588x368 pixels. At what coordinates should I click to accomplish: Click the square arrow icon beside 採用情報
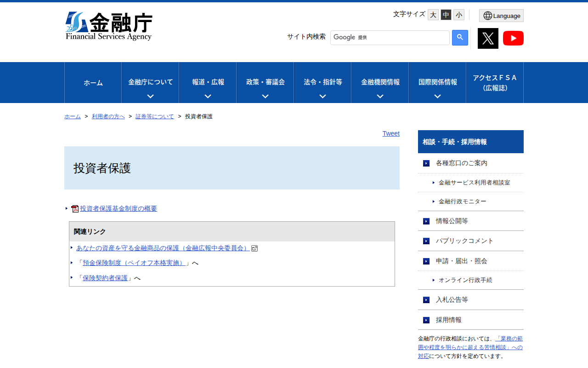click(x=426, y=320)
